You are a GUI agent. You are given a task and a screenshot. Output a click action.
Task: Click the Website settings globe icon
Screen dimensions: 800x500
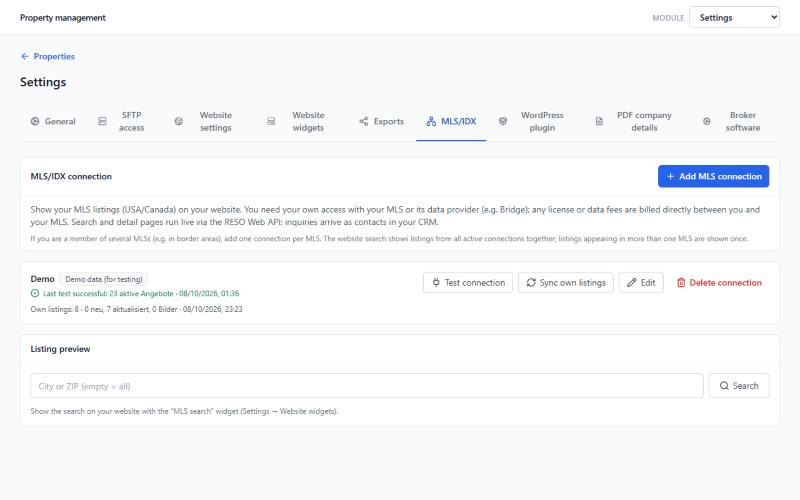point(179,121)
